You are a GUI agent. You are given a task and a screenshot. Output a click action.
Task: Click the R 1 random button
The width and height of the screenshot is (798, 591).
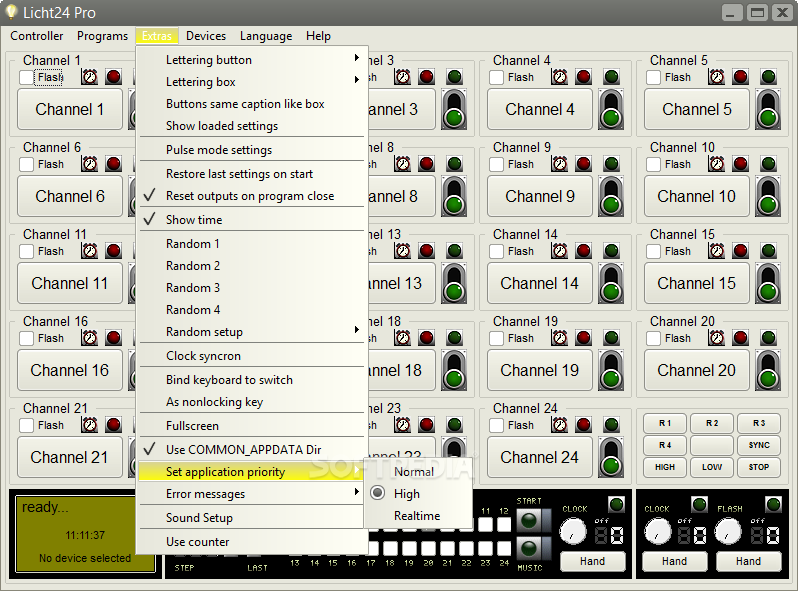coord(665,423)
